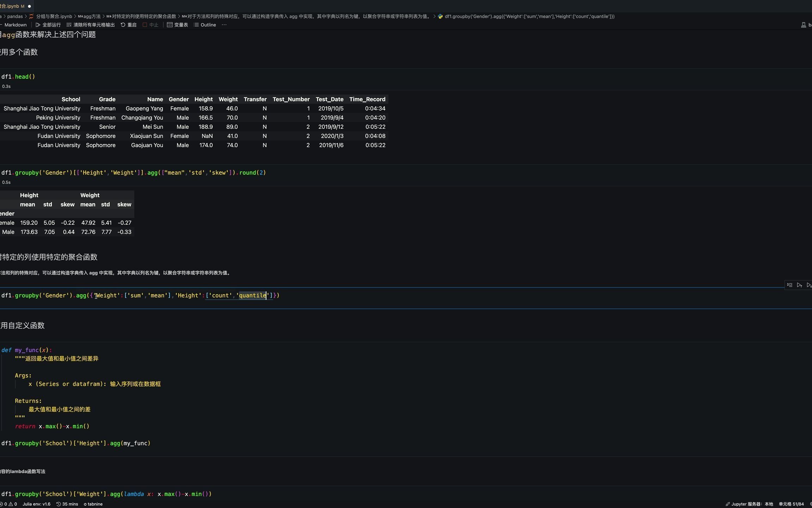This screenshot has height=508, width=812.
Task: Execute cells above the active cell
Action: click(x=799, y=285)
